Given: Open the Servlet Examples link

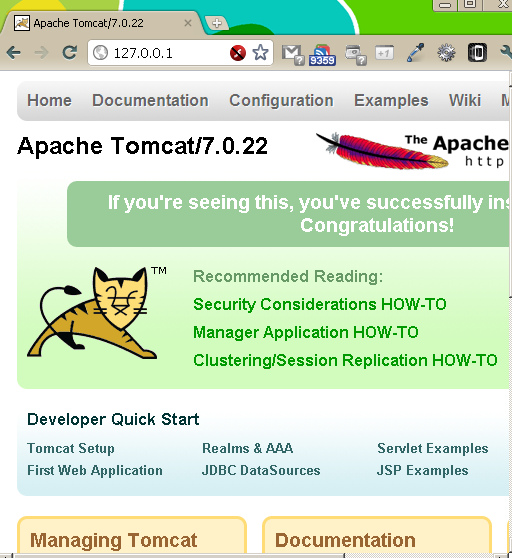Looking at the screenshot, I should 433,448.
